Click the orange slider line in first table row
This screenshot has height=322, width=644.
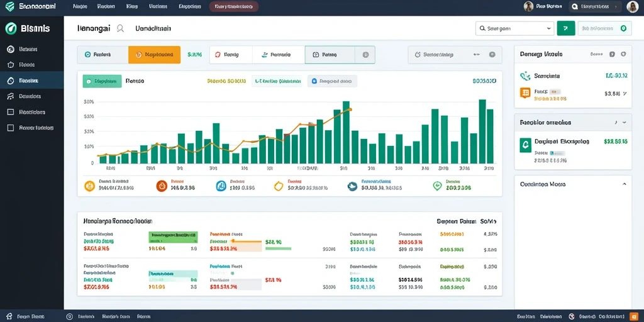coord(247,241)
